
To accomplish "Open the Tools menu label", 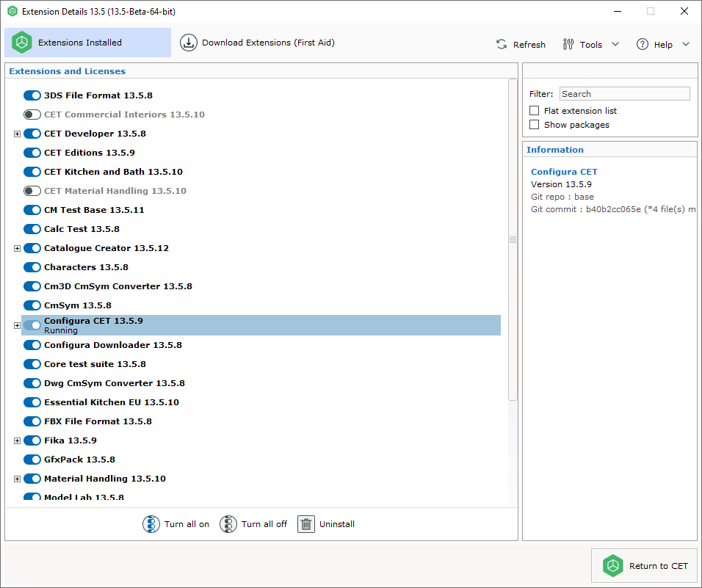I will pos(591,45).
